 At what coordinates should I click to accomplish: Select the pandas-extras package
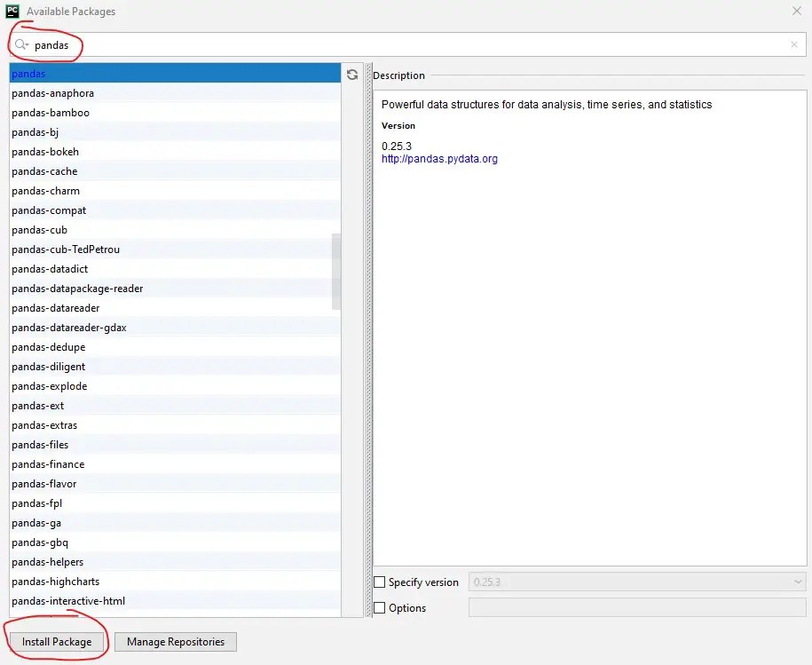[x=175, y=424]
